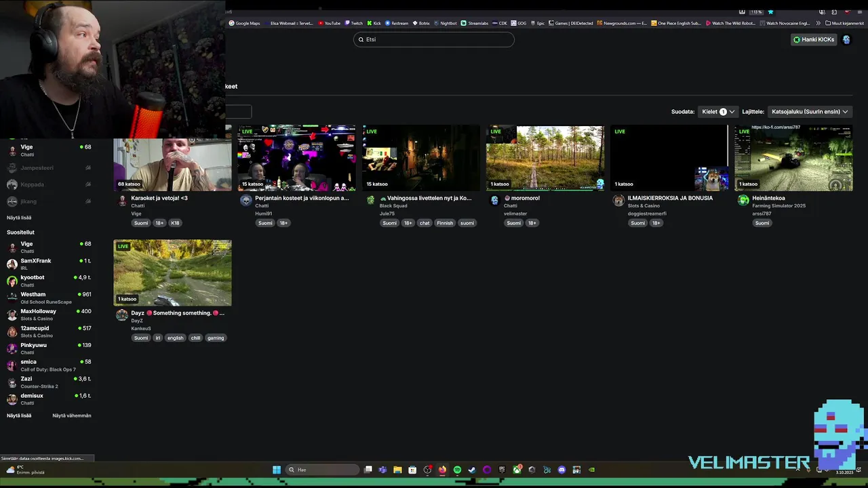Open the Kick bookmark
This screenshot has width=868, height=488.
pyautogui.click(x=374, y=23)
